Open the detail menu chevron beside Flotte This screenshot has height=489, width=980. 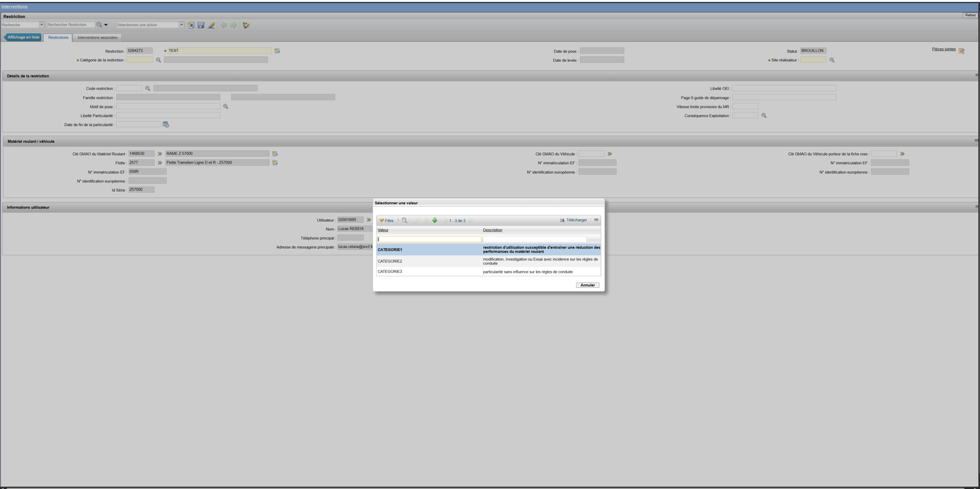pyautogui.click(x=160, y=162)
